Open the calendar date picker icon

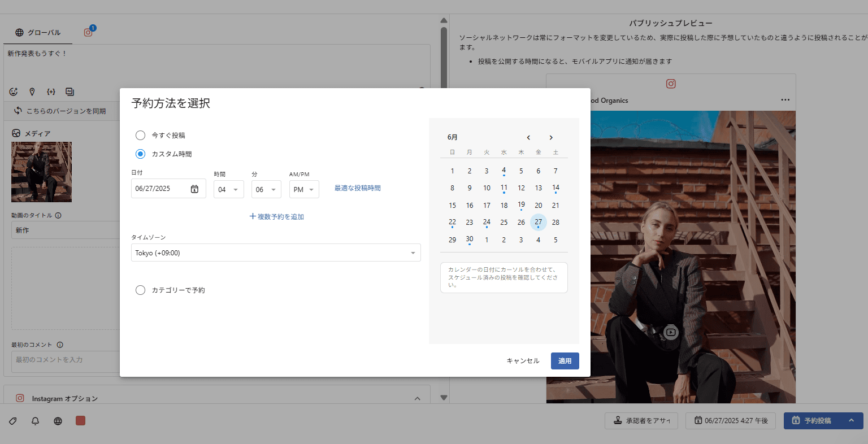[194, 189]
